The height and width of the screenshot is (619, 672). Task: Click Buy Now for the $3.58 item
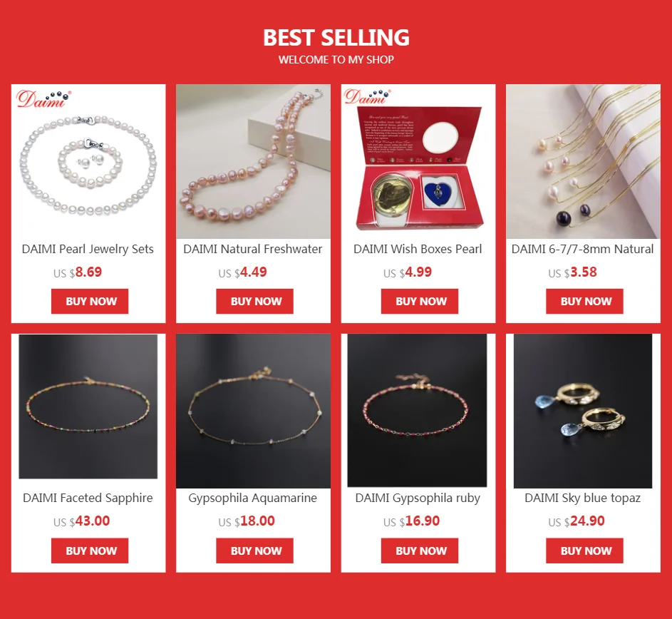pos(584,301)
